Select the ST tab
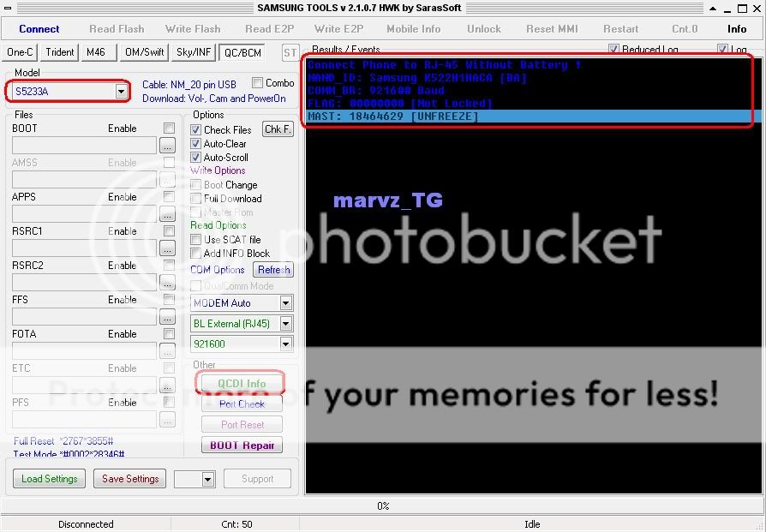766x532 pixels. tap(290, 53)
